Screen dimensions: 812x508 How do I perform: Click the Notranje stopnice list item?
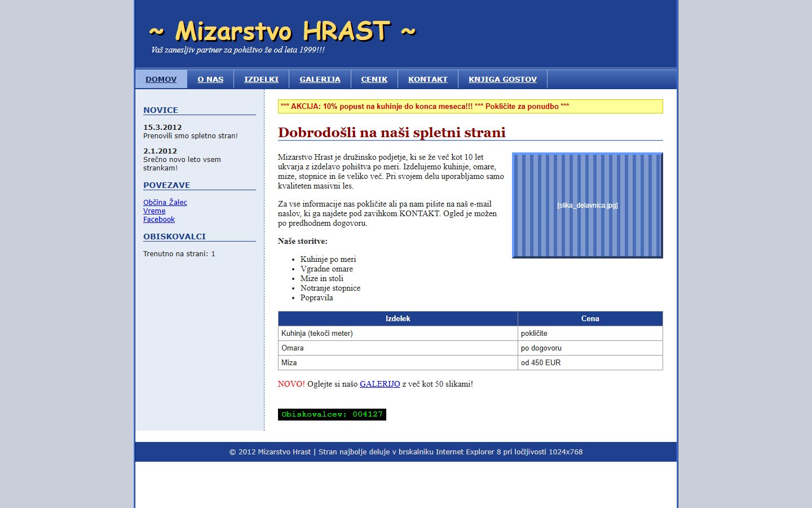click(x=330, y=288)
